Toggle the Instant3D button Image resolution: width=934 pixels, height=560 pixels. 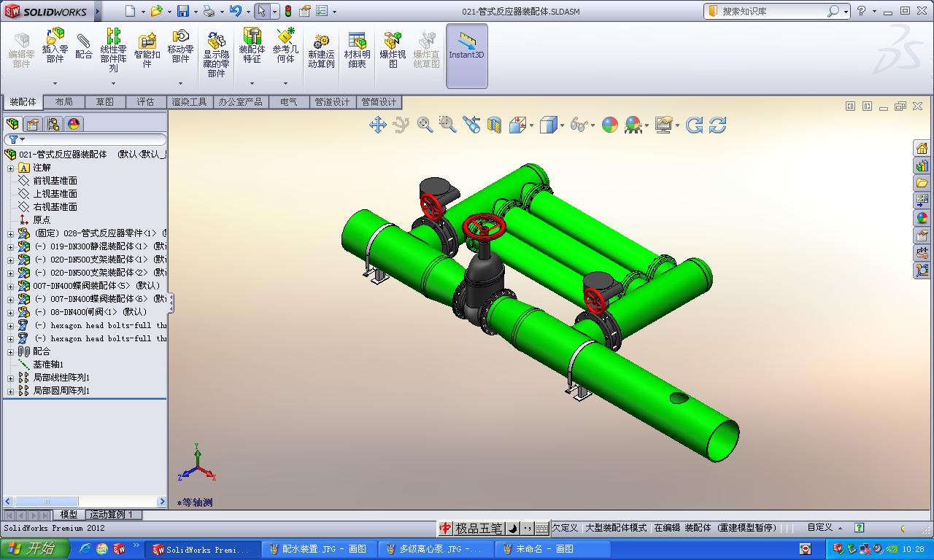(466, 56)
